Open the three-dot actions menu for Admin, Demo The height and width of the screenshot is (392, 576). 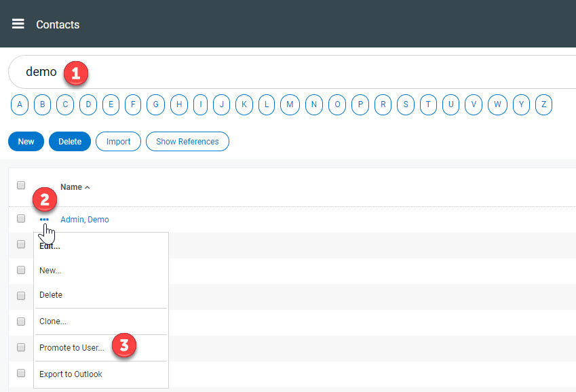point(45,219)
